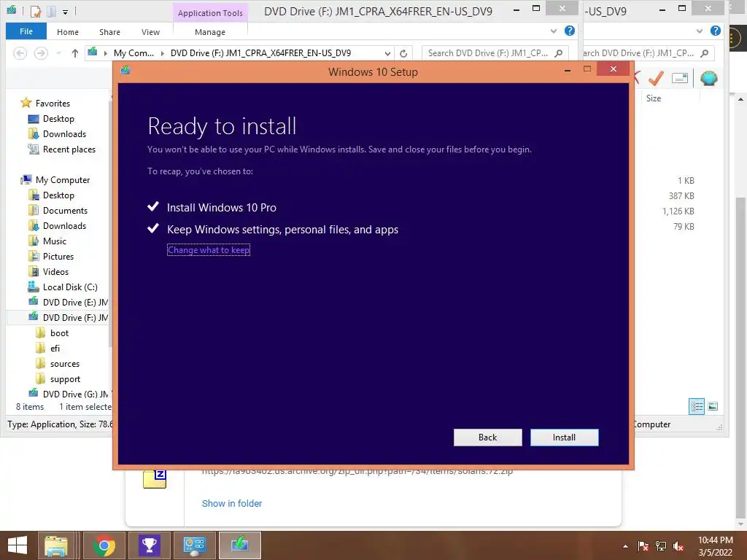
Task: Click the New folder quick access icon
Action: pos(52,11)
